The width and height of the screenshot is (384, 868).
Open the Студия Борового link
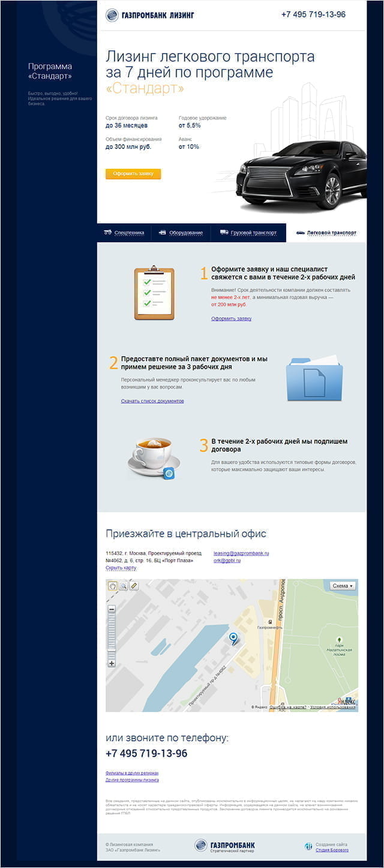point(332,850)
